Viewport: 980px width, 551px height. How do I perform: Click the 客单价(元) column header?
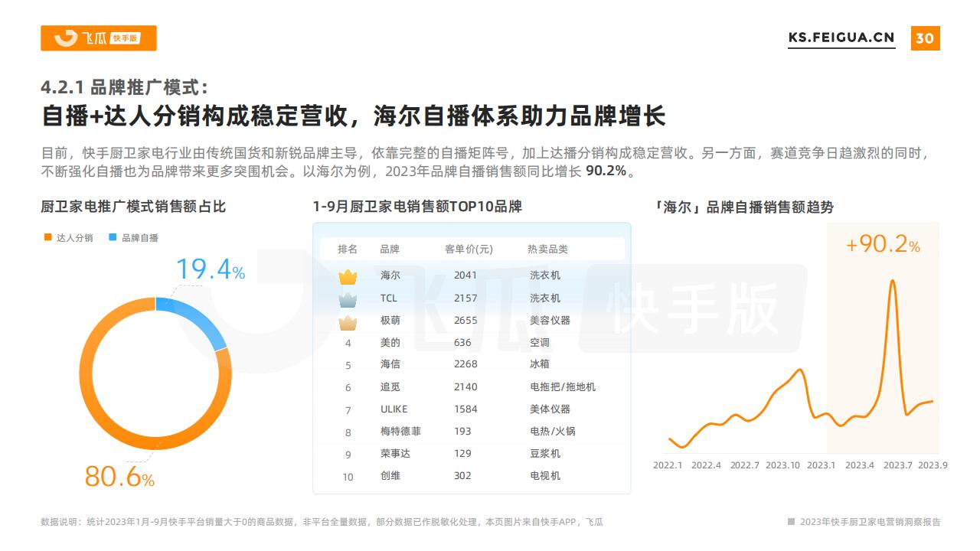coord(469,249)
